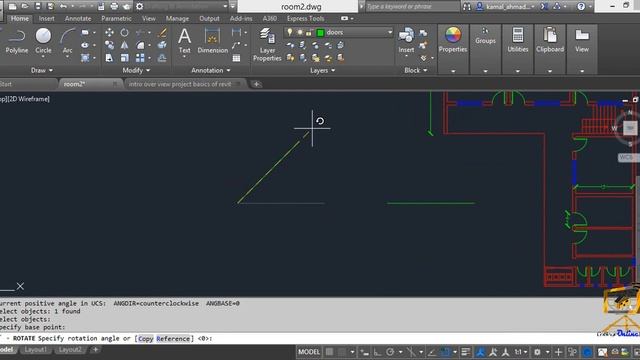Viewport: 640px width, 360px height.
Task: Switch to the Insert ribbon tab
Action: 47,18
